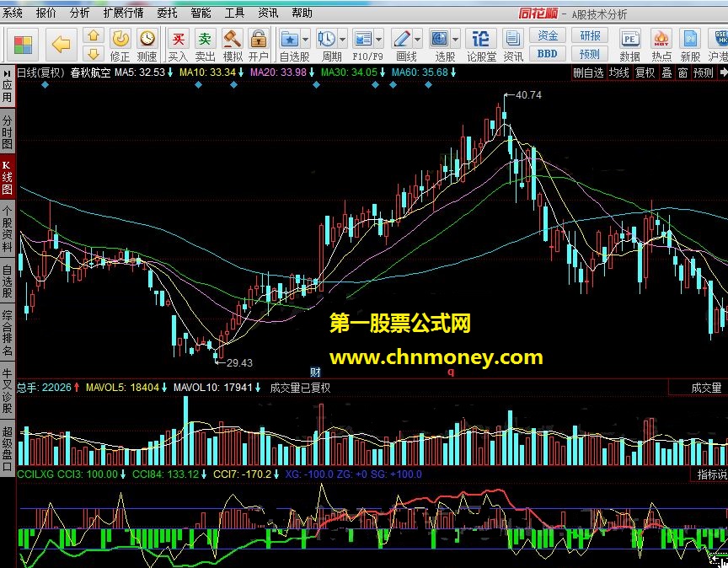The height and width of the screenshot is (568, 728).
Task: Toggle 均线 moving averages display
Action: (x=619, y=72)
